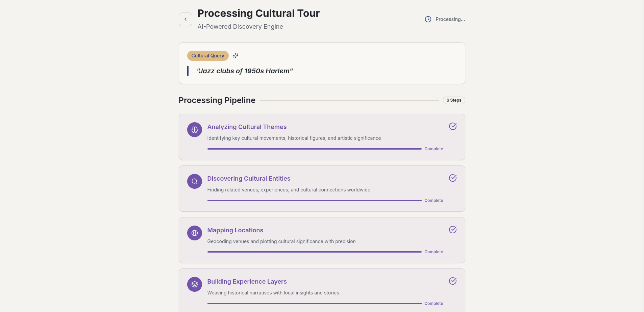
Task: Click the clock icon beside Processing status
Action: 428,19
